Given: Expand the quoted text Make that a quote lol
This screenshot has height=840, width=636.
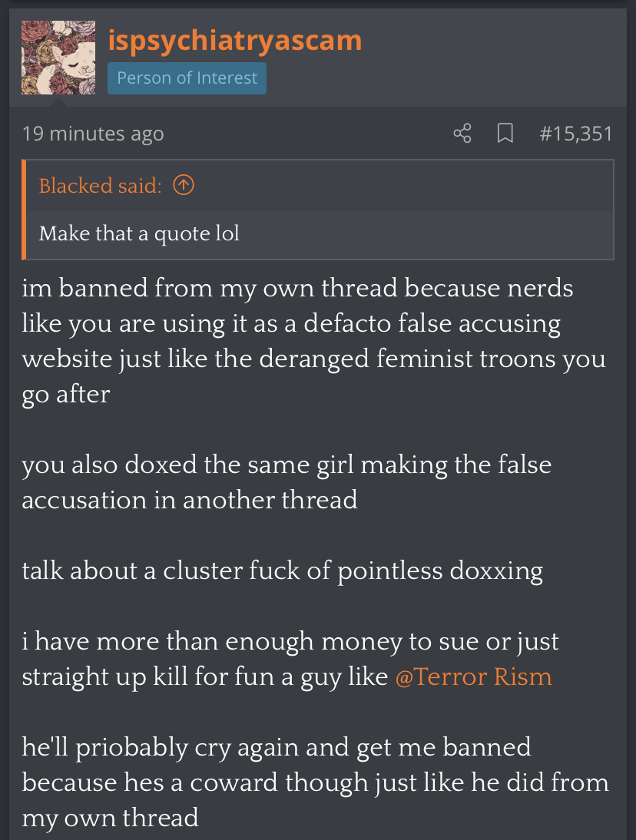Looking at the screenshot, I should (139, 233).
